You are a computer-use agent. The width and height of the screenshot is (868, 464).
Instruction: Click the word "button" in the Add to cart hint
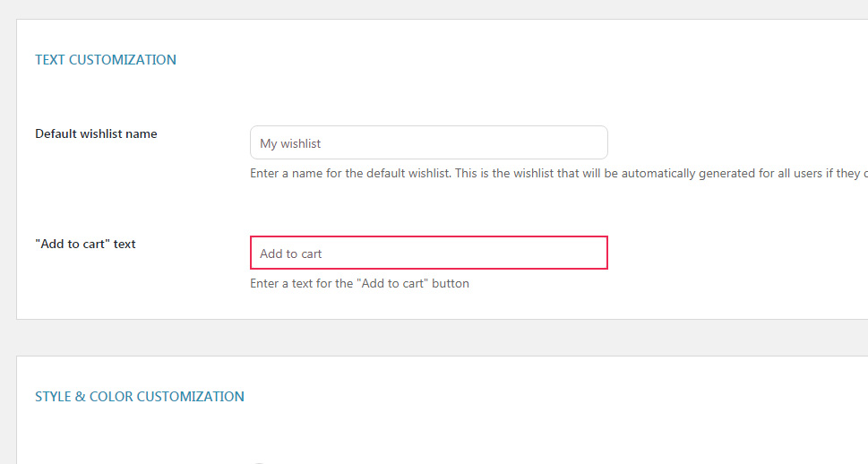tap(451, 283)
